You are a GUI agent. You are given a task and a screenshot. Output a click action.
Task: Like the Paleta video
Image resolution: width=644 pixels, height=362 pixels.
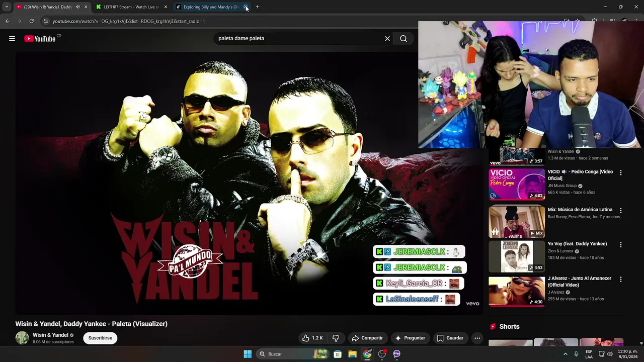312,338
